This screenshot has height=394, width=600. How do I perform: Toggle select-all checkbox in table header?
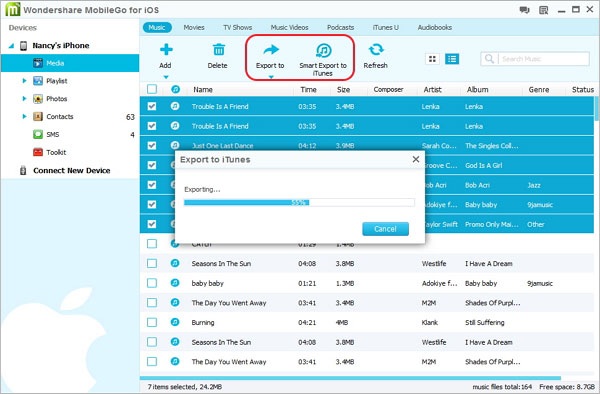pos(152,89)
